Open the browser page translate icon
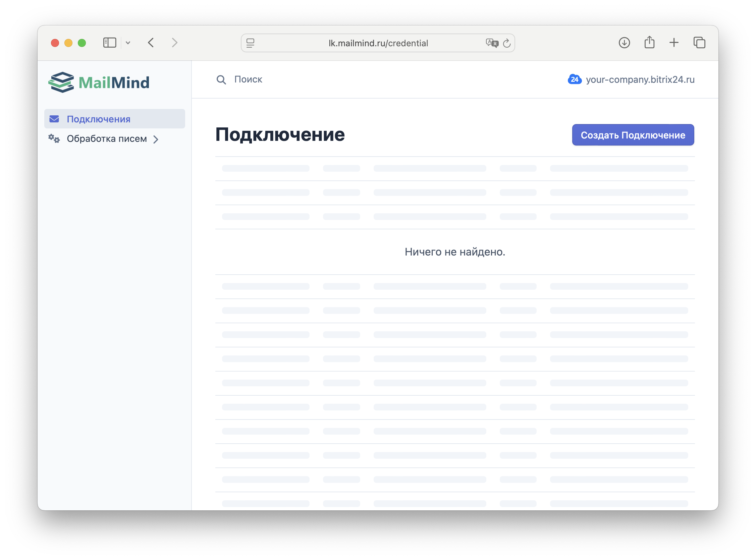 point(492,43)
